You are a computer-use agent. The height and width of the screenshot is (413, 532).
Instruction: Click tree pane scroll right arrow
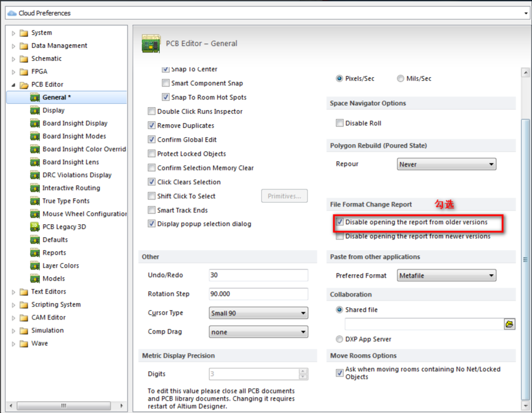[122, 405]
